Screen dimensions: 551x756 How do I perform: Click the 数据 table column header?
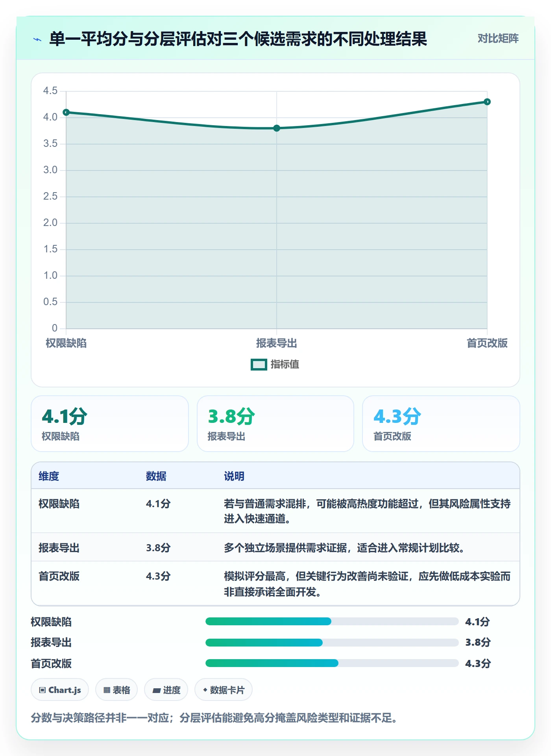tap(156, 476)
